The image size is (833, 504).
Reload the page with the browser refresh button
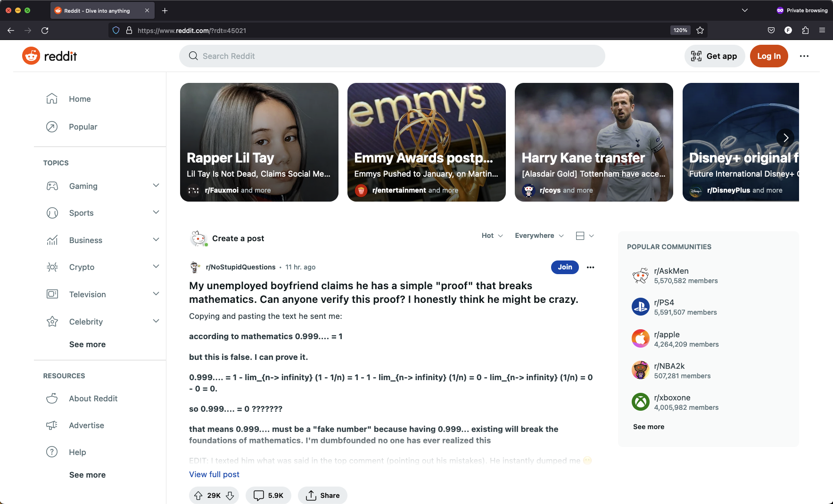(45, 31)
